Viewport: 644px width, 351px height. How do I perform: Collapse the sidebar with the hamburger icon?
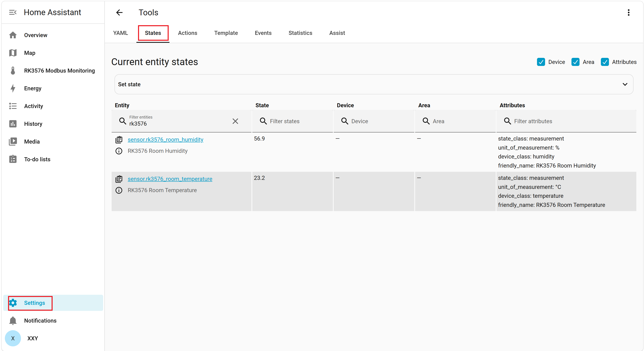[13, 12]
